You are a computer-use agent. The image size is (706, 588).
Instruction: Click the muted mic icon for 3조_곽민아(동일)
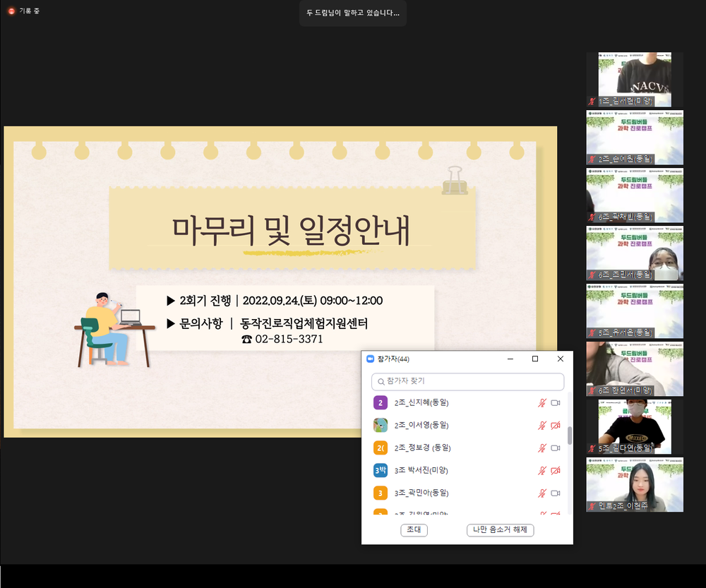click(x=542, y=493)
